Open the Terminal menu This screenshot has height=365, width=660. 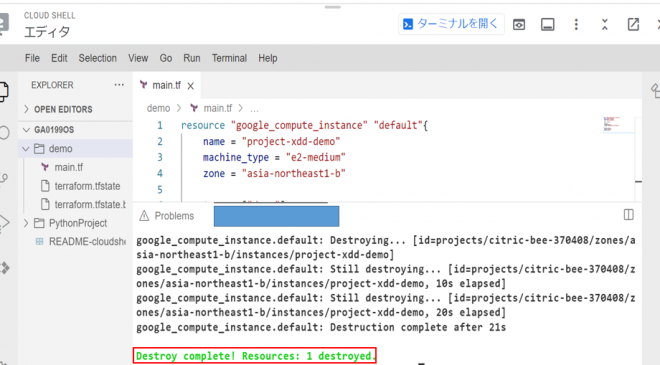pos(229,58)
